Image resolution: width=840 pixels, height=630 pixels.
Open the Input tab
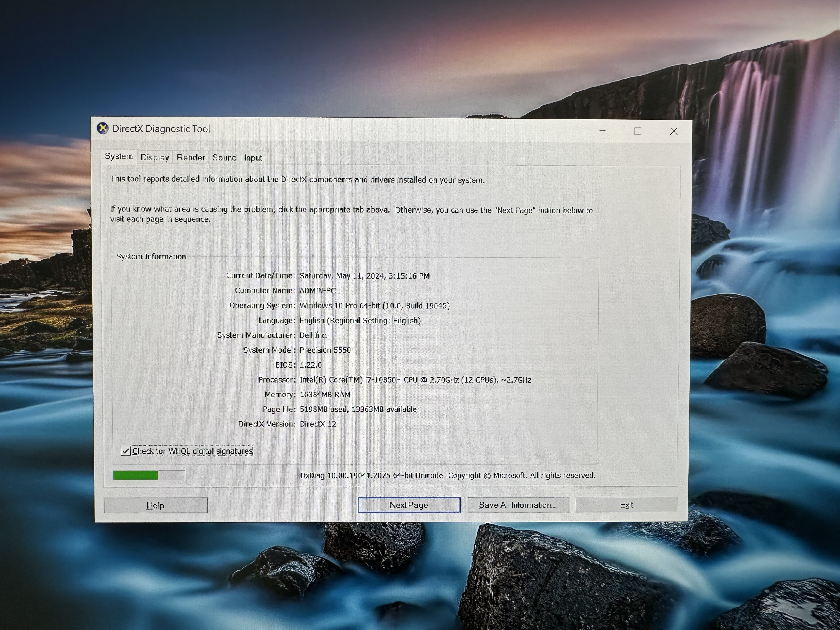click(253, 158)
